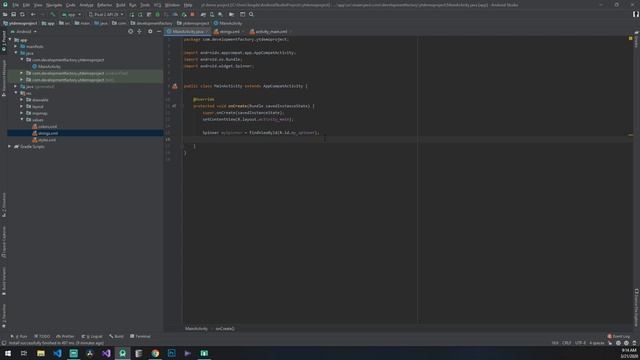Click the Project Structure icon left of search
The height and width of the screenshot is (360, 640).
pos(242,14)
